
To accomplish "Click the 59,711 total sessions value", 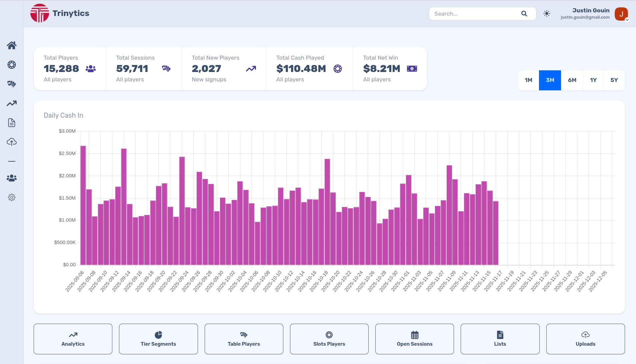I will pyautogui.click(x=132, y=69).
